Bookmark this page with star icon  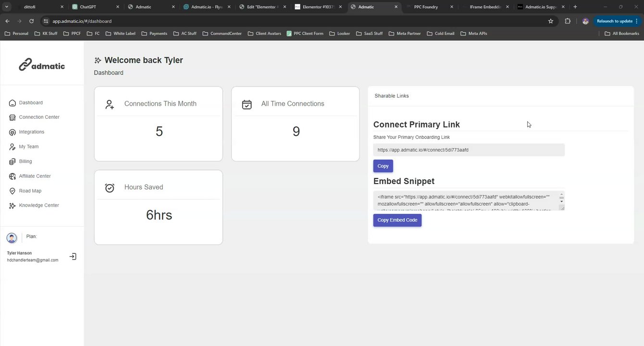(x=551, y=21)
